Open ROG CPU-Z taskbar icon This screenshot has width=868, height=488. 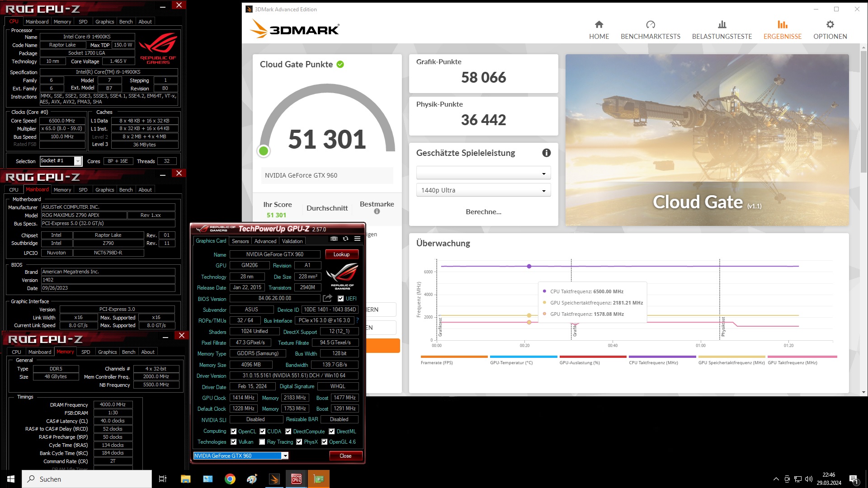[x=297, y=479]
